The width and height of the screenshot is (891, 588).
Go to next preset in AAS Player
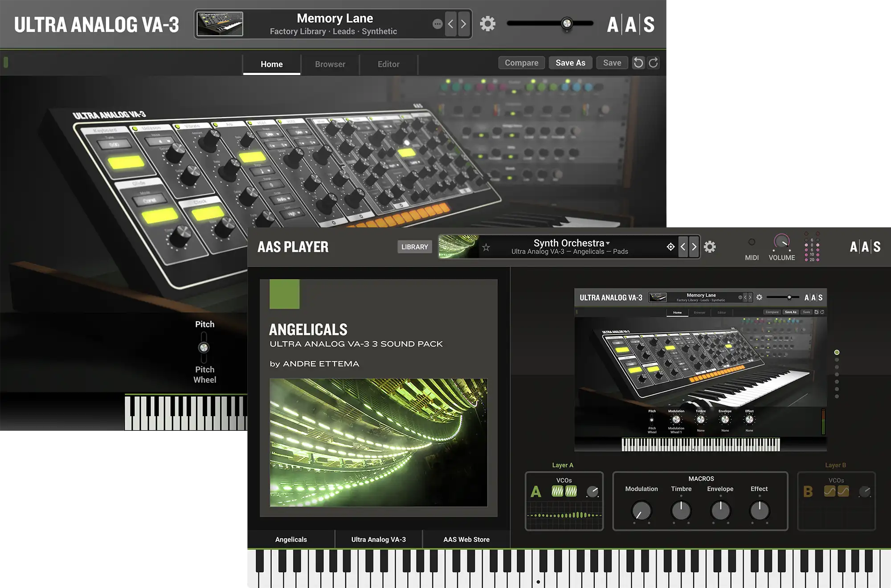(694, 247)
